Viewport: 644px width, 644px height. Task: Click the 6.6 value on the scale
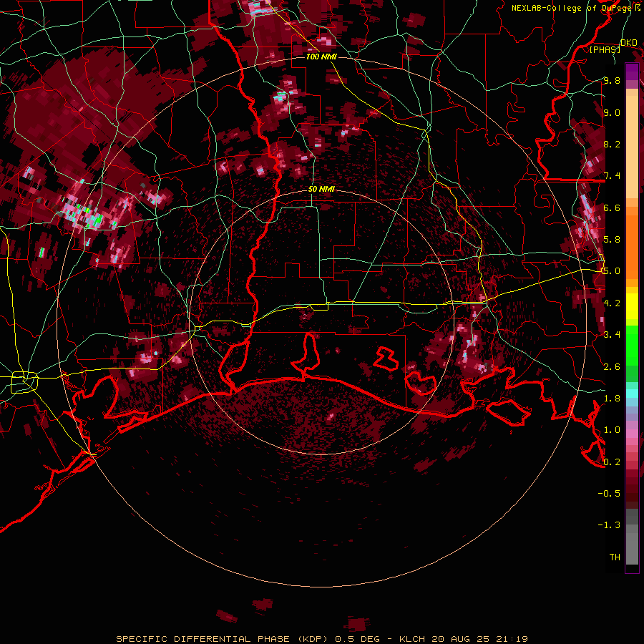point(612,208)
